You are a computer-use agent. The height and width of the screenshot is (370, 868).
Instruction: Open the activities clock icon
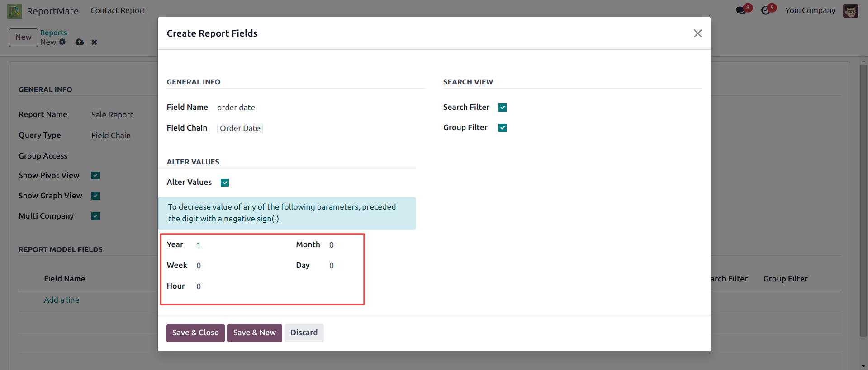pyautogui.click(x=766, y=10)
